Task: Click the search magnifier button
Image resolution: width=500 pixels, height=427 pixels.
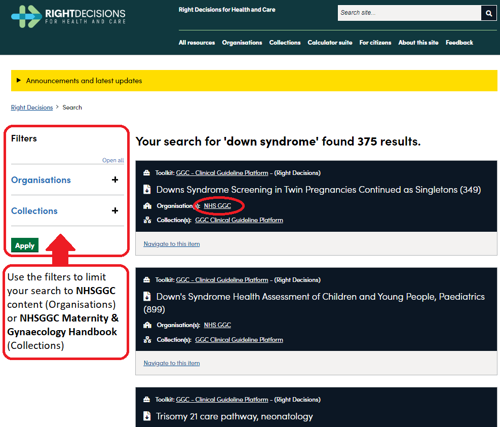Action: [x=489, y=13]
